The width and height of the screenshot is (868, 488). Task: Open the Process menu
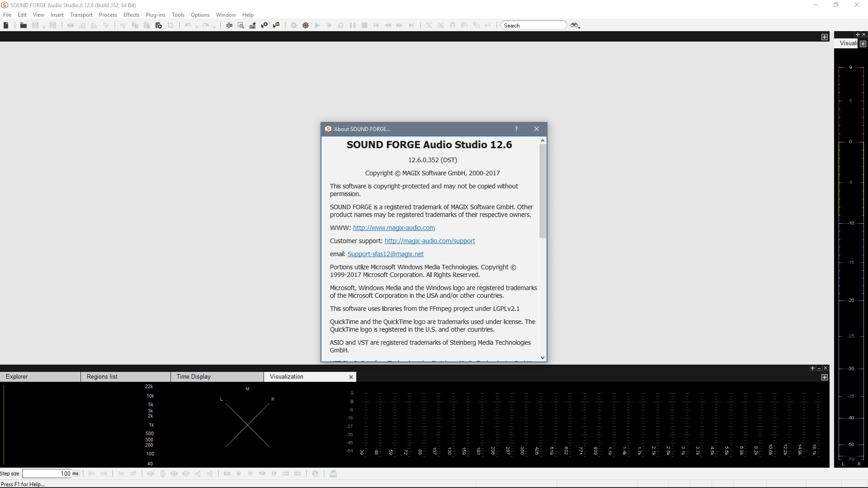tap(108, 15)
